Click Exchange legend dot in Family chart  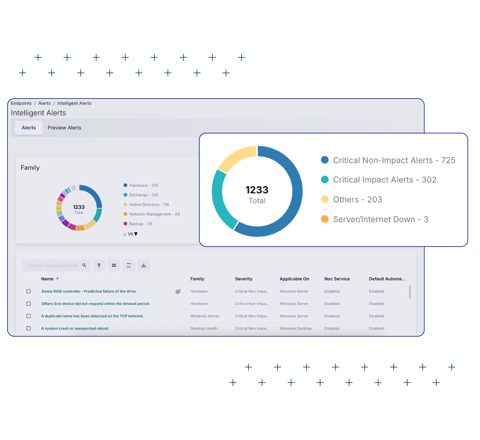125,195
